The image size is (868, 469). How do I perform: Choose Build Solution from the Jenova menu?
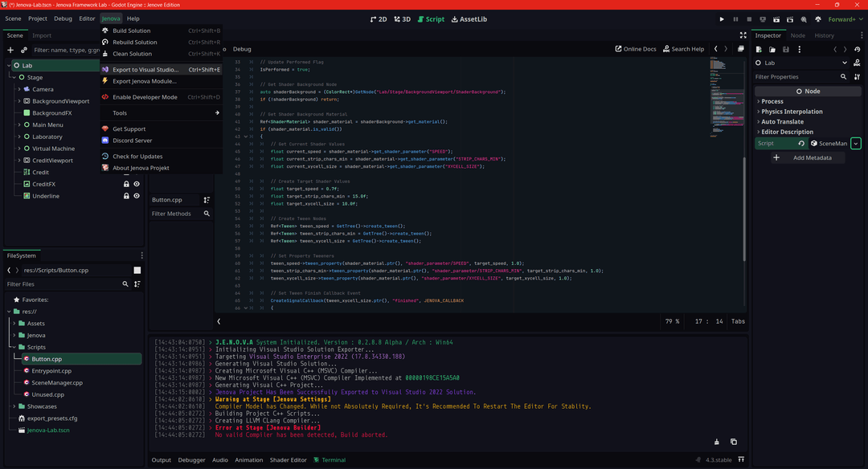click(161, 31)
